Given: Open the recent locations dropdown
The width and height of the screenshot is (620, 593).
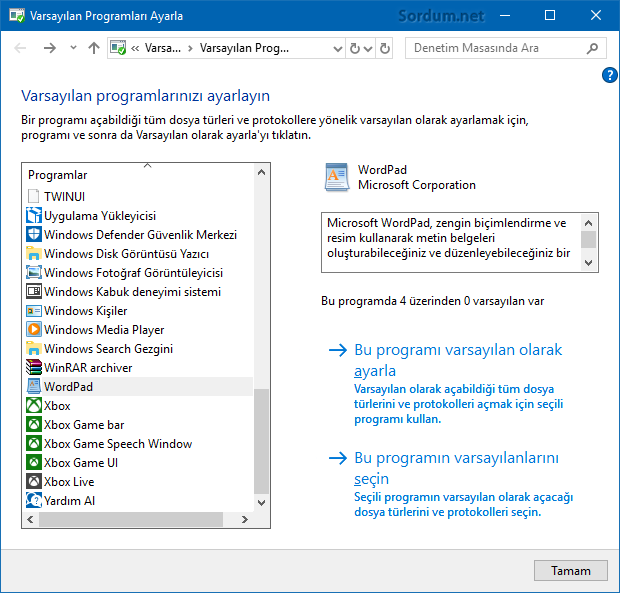Looking at the screenshot, I should (73, 48).
